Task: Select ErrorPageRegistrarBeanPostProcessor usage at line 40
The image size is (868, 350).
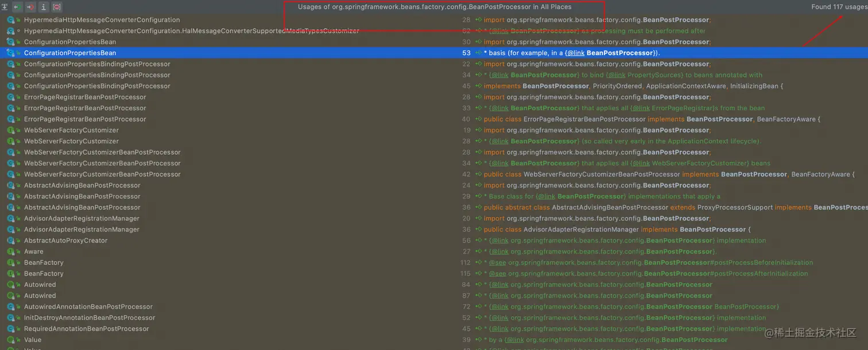Action: (434, 119)
